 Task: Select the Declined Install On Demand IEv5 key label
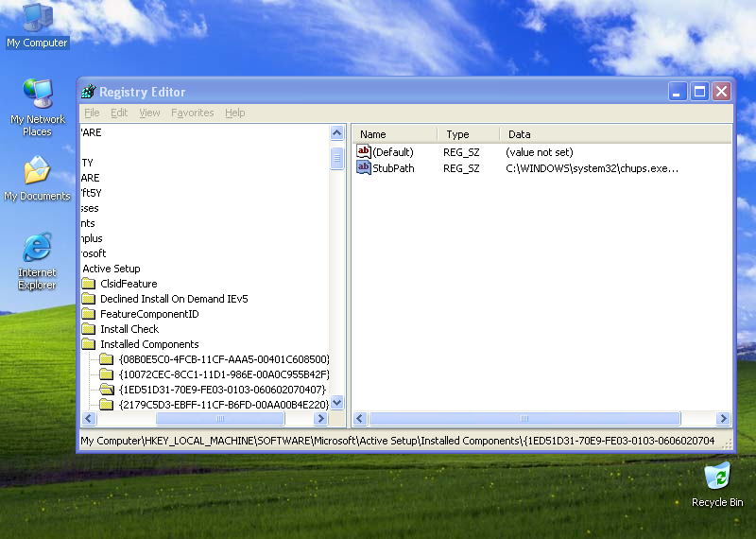[x=174, y=299]
